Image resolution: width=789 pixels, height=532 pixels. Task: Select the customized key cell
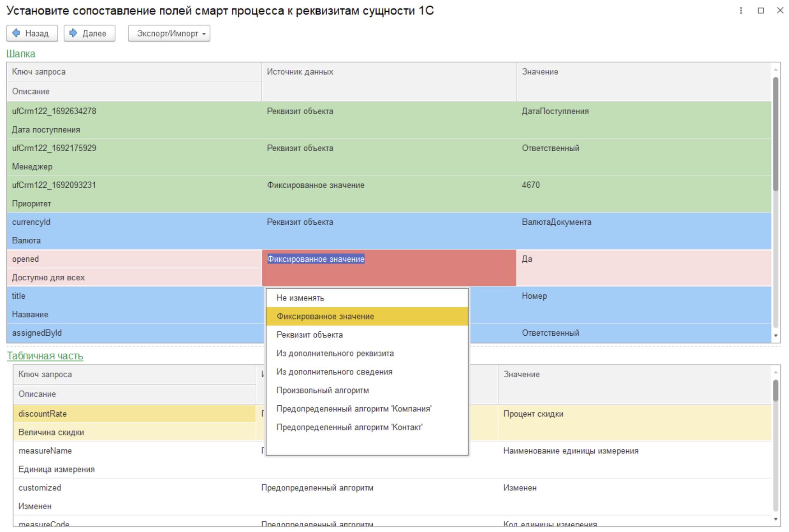(134, 488)
